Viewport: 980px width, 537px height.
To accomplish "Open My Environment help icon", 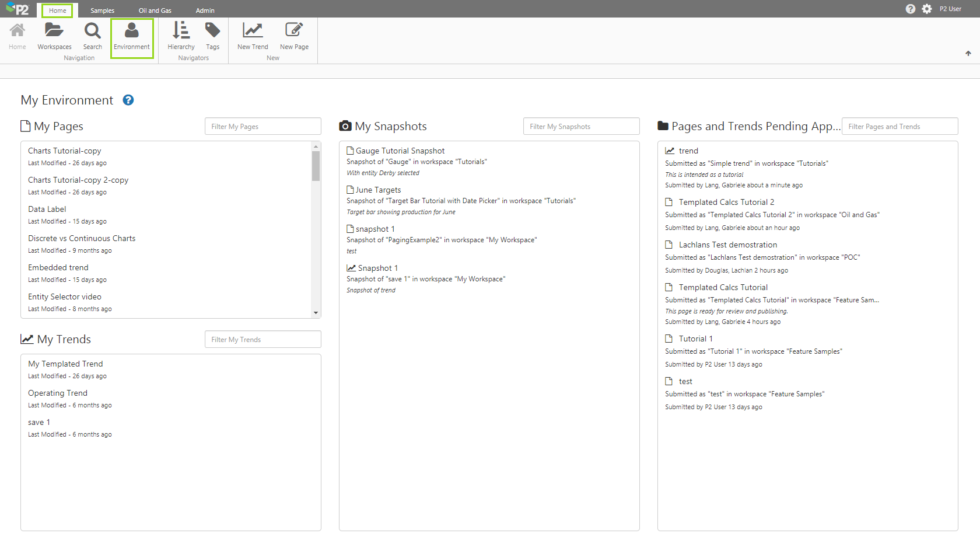I will 128,100.
